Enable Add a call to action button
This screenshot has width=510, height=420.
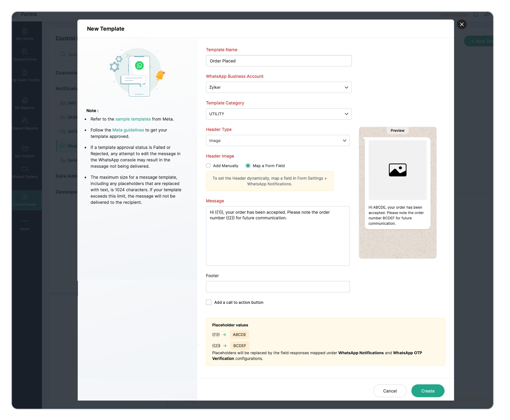[209, 302]
